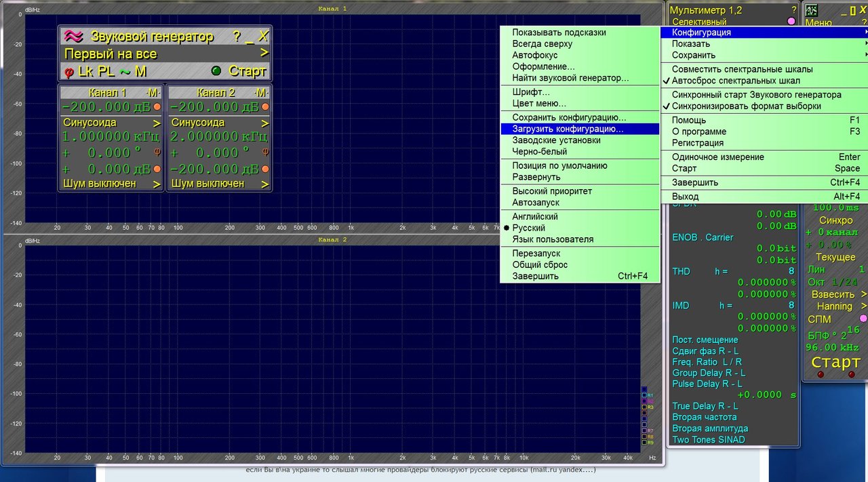Click the spectrum analyzer icon next to Меню

click(x=811, y=10)
